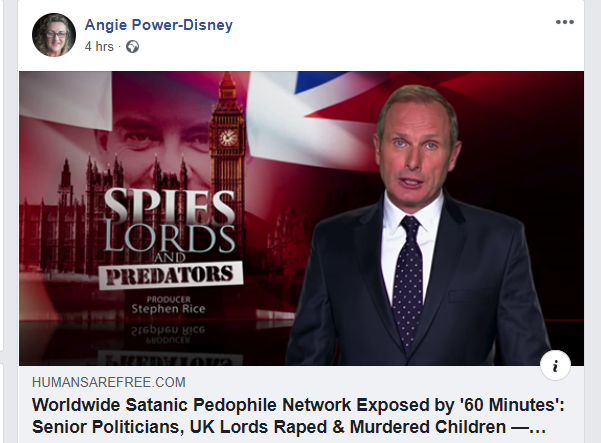Open the three-dot post options menu

point(565,22)
